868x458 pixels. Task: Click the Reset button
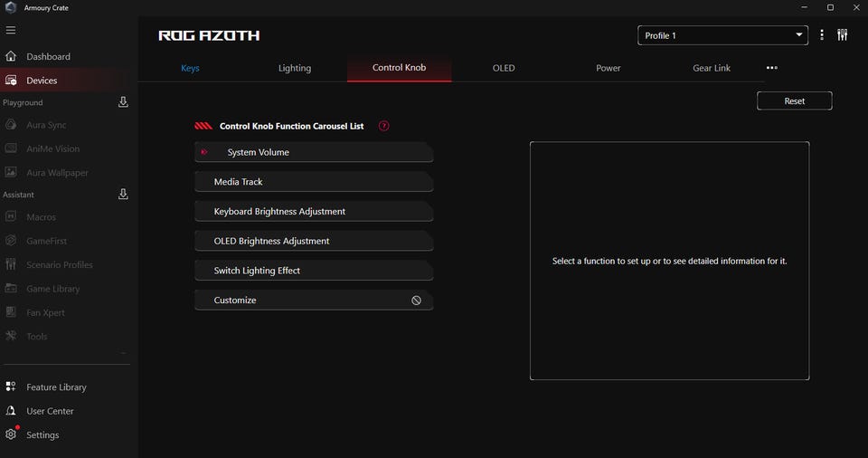(x=795, y=100)
